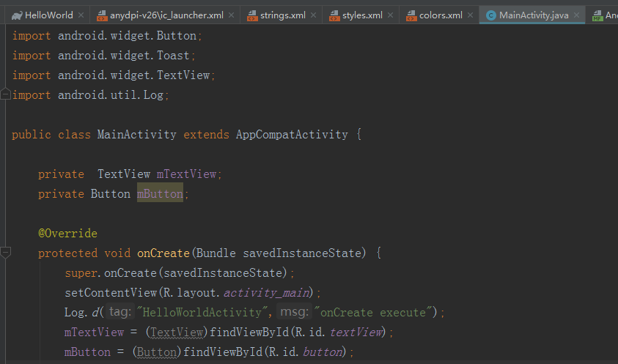Close the MainActivity.java editor tab
Image resolution: width=618 pixels, height=364 pixels.
coord(577,15)
